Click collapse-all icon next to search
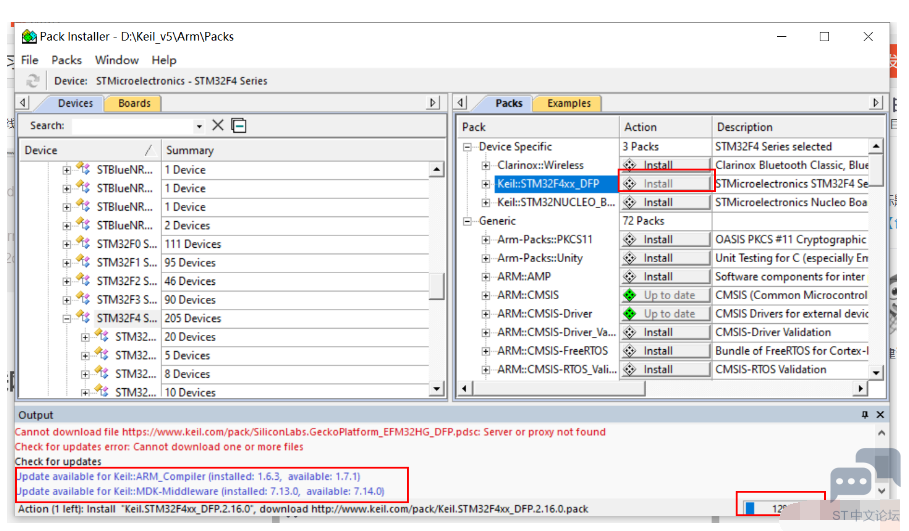Screen dimensions: 909x531 [239, 125]
